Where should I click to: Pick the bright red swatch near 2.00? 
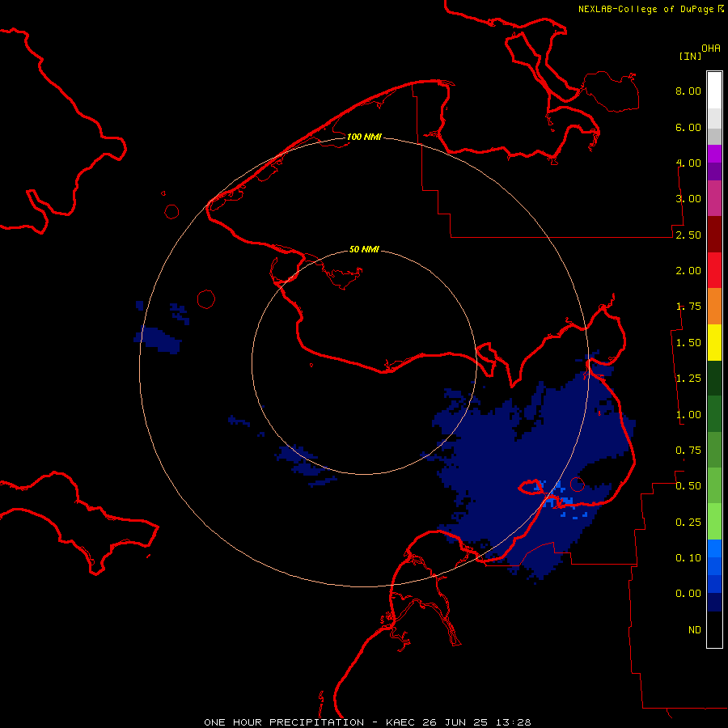click(x=714, y=270)
